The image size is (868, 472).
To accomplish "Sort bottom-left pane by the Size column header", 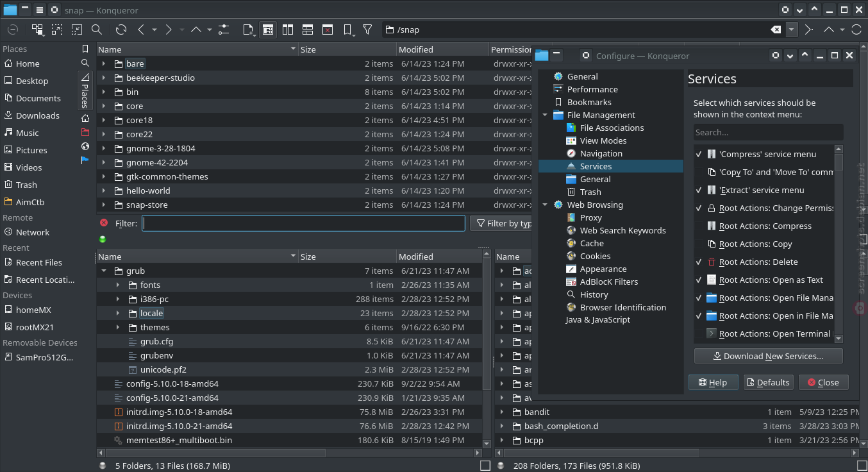I will [x=347, y=257].
